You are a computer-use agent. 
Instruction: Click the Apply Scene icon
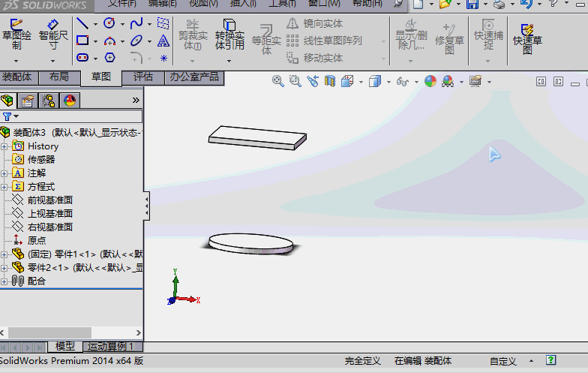coord(448,81)
